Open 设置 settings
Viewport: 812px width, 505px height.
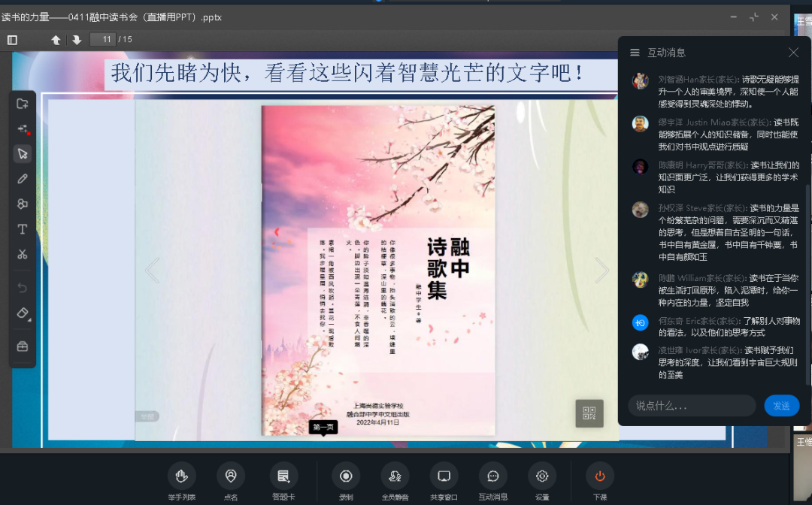click(541, 476)
